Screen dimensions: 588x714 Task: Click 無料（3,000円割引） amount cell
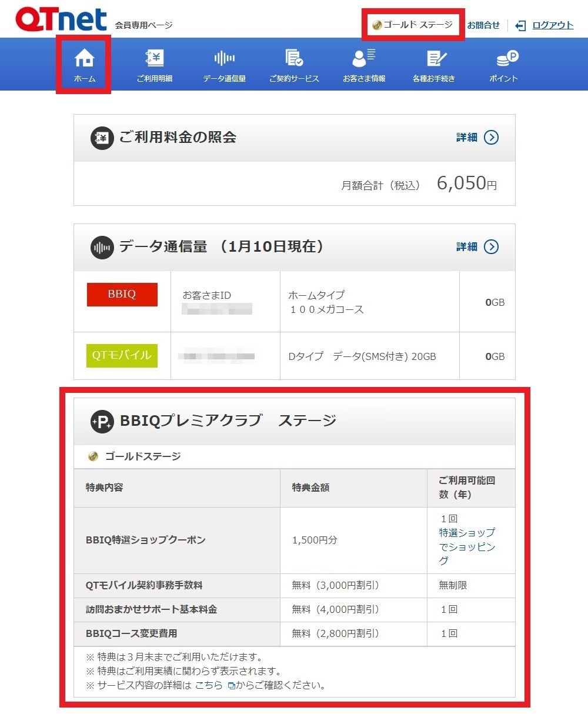(x=336, y=586)
